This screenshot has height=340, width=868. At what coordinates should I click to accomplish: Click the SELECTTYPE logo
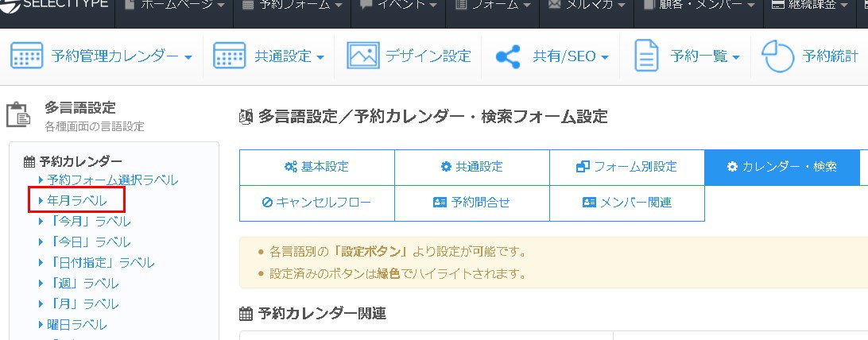pyautogui.click(x=54, y=6)
